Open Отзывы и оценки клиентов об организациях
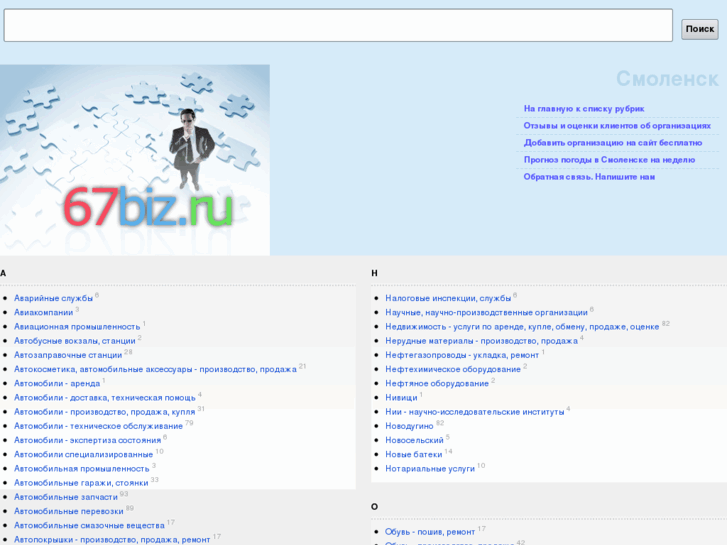 [617, 126]
